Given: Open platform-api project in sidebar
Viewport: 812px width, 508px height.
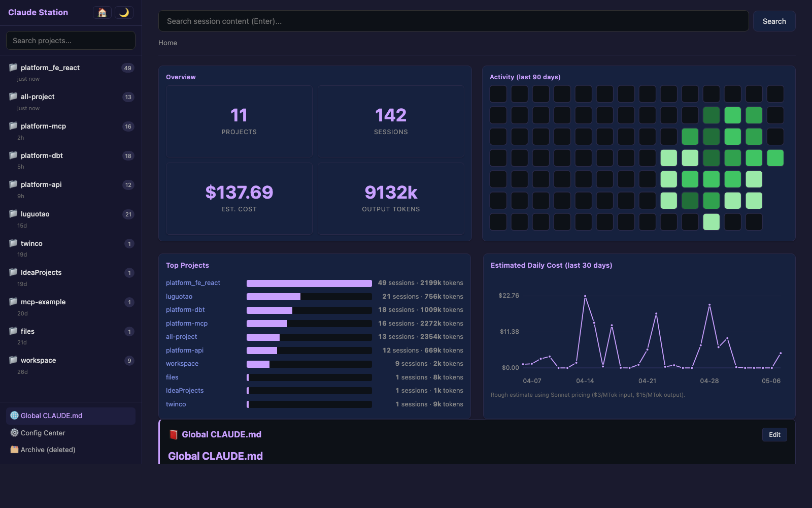Looking at the screenshot, I should [x=71, y=189].
